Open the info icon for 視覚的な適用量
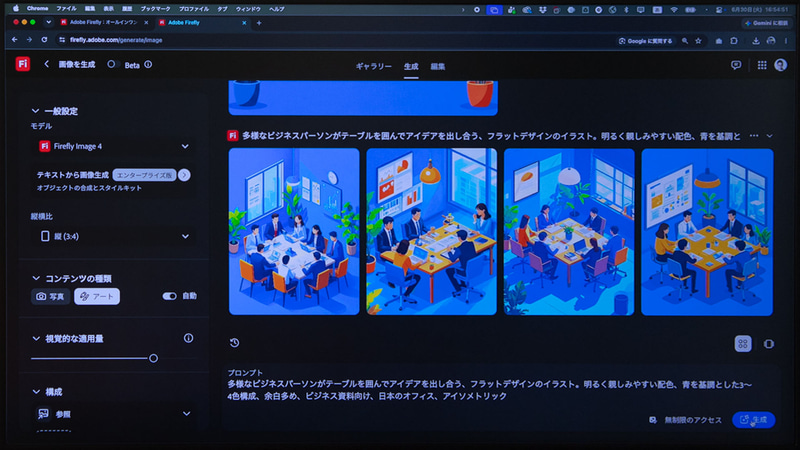 coord(188,338)
